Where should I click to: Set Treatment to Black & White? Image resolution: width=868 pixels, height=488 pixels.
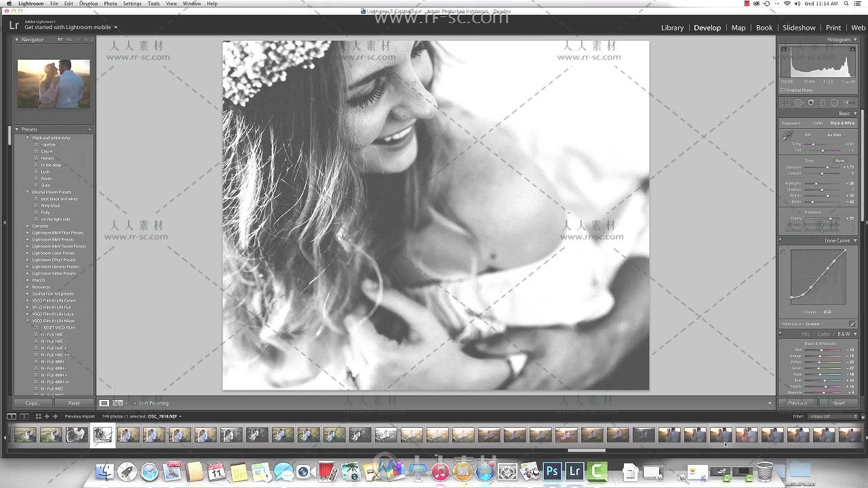click(x=843, y=123)
